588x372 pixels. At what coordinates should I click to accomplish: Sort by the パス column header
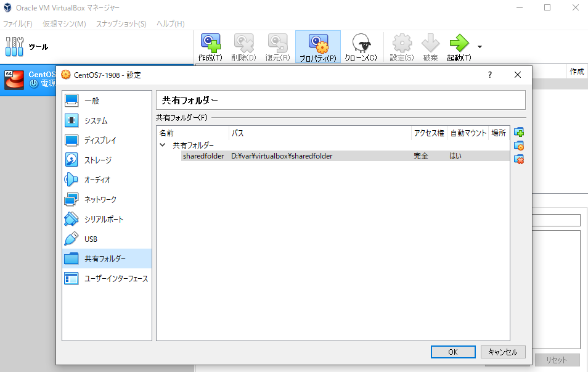coord(320,133)
